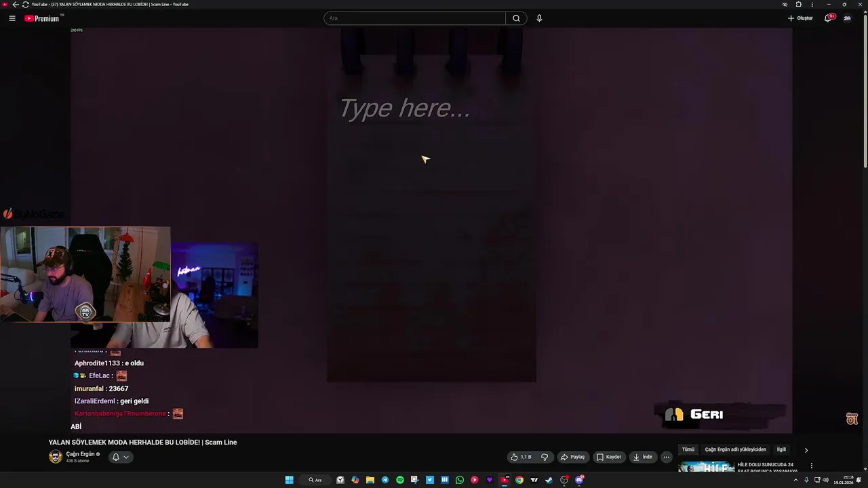Click the video title YALAN SÖYLEMEK MODA
868x488 pixels.
tap(142, 443)
